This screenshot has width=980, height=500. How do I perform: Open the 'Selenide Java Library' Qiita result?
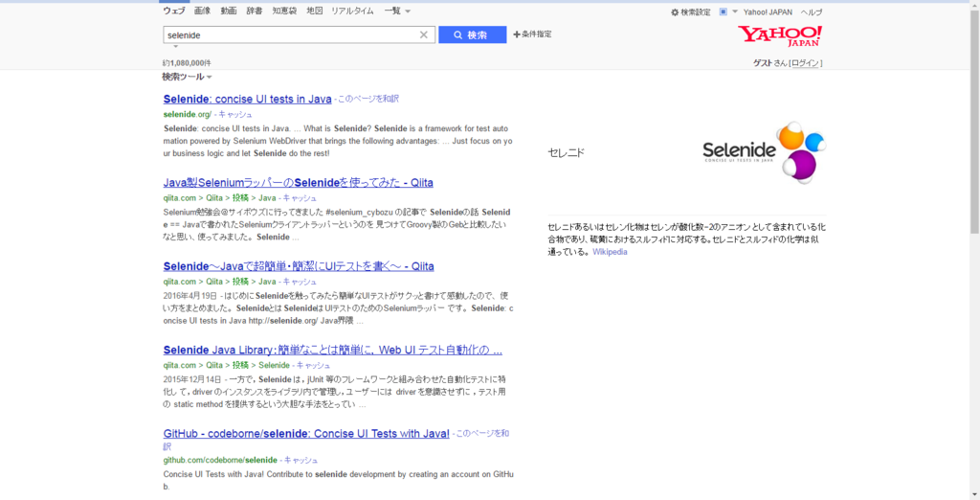tap(332, 350)
